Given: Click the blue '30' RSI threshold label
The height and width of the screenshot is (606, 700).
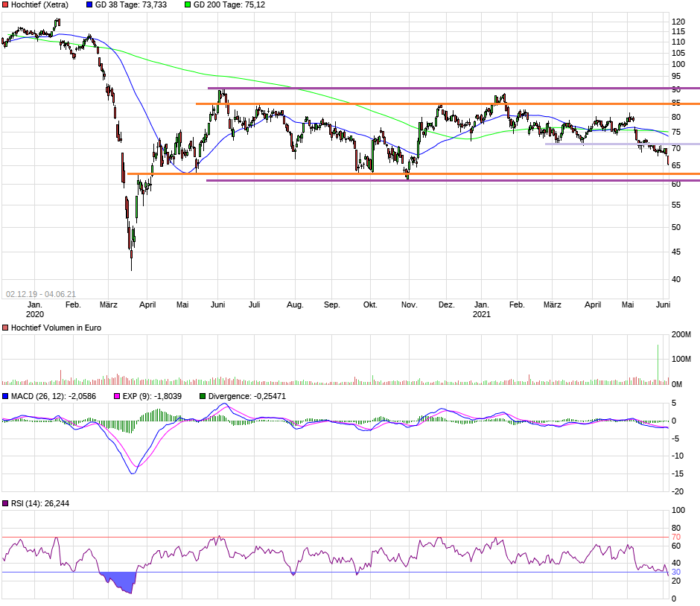Looking at the screenshot, I should pyautogui.click(x=676, y=572).
